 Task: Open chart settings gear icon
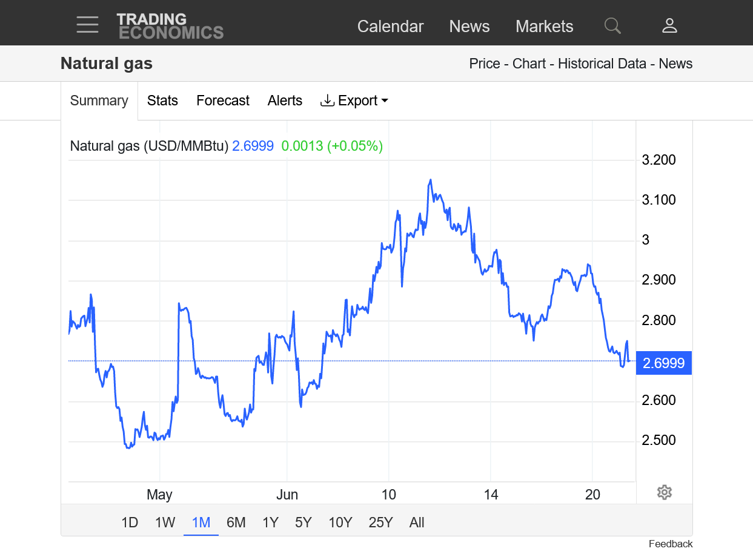[x=665, y=492]
